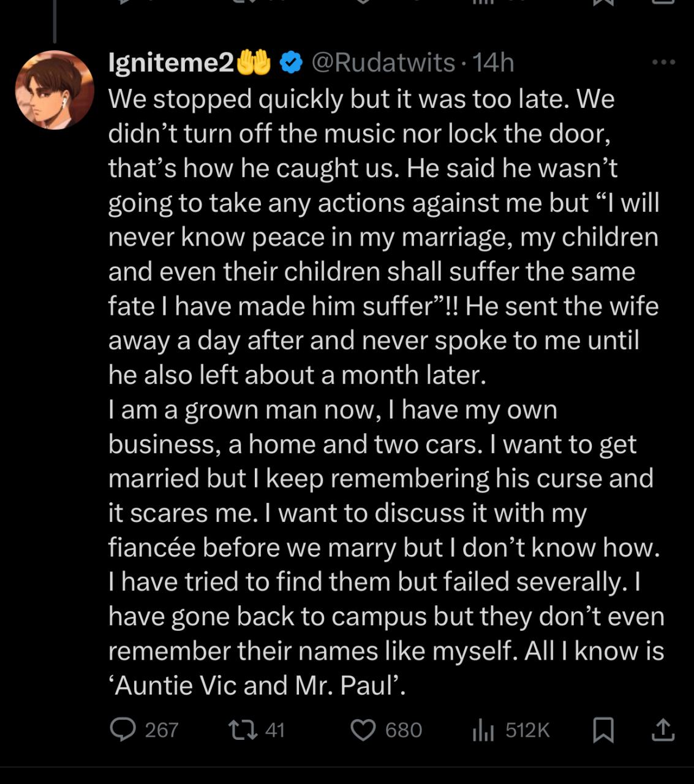This screenshot has height=784, width=694.
Task: Bookmark this tweet
Action: coord(604,729)
